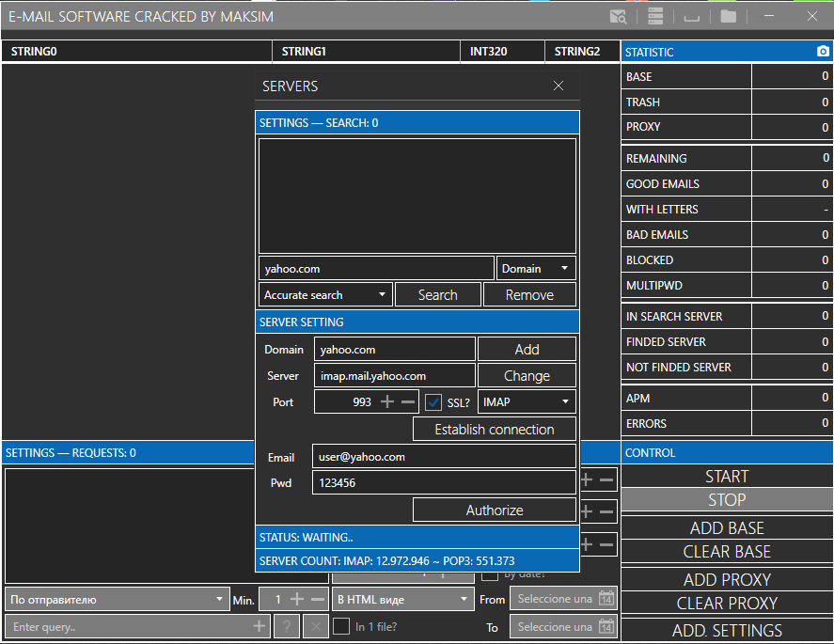Screen dimensions: 834x644
Task: Click Establish connection button
Action: coord(495,429)
